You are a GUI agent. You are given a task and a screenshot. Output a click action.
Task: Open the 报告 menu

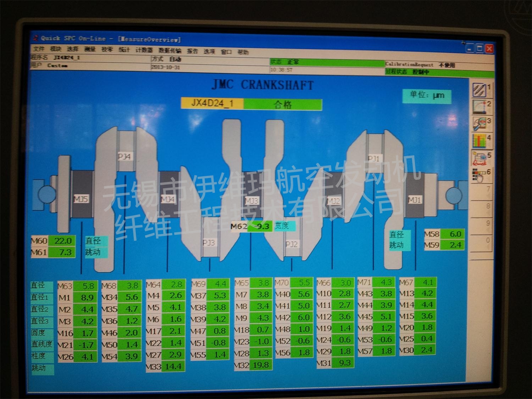click(192, 51)
